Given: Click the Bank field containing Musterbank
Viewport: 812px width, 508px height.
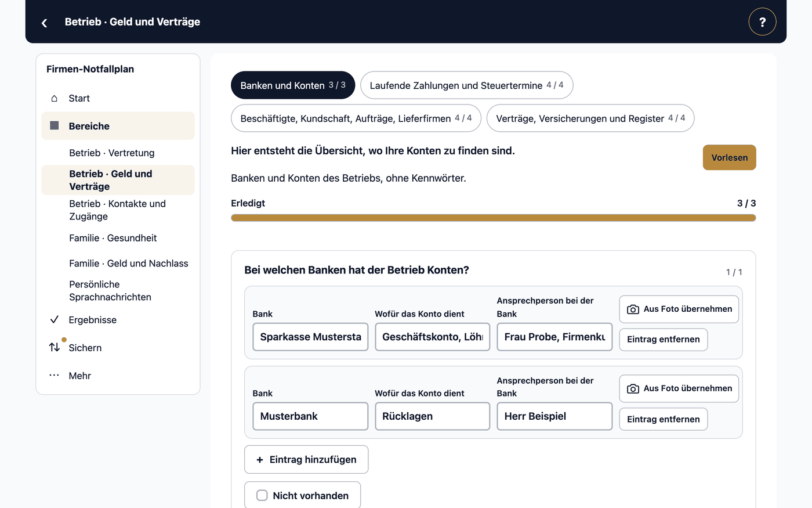Looking at the screenshot, I should point(310,416).
